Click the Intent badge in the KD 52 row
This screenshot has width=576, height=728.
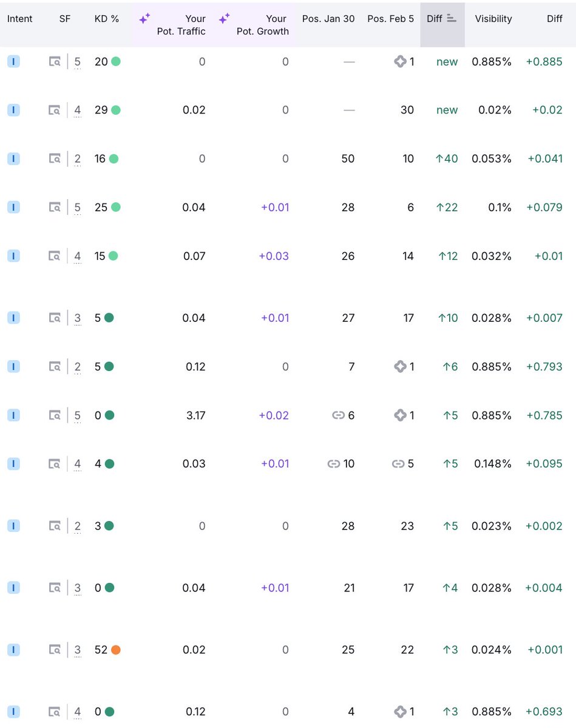[x=13, y=650]
